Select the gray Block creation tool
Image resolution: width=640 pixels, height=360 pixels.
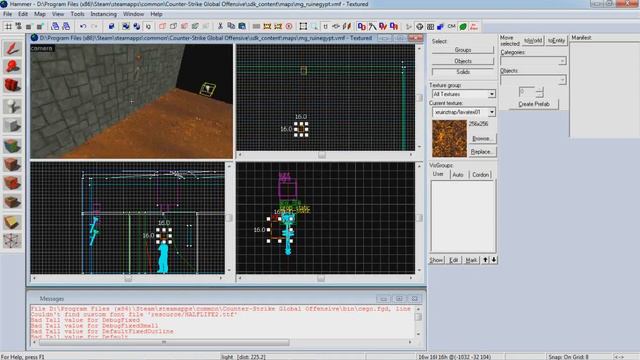pos(12,126)
